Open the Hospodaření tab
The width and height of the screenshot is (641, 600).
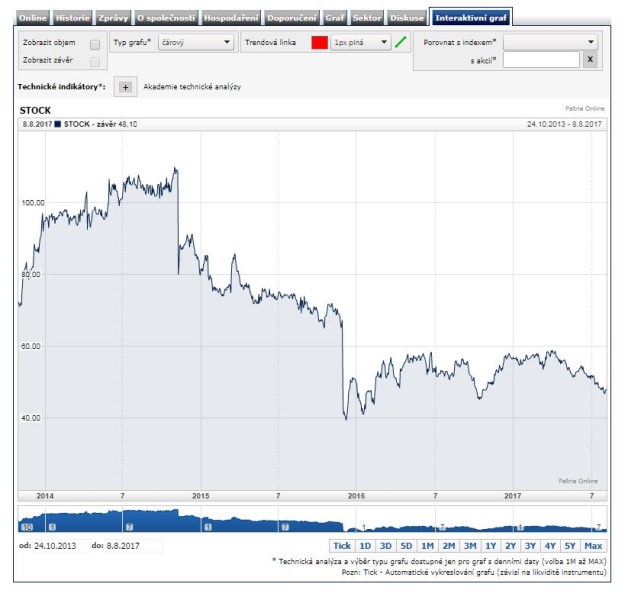(x=231, y=18)
